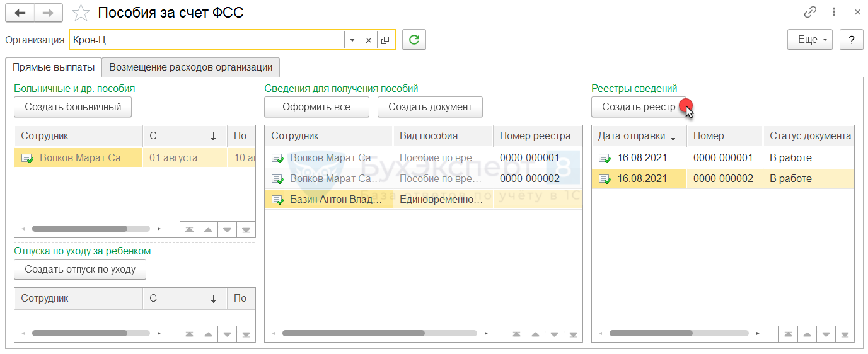868x354 pixels.
Task: Click Создать отпуск по уходу button
Action: [80, 270]
